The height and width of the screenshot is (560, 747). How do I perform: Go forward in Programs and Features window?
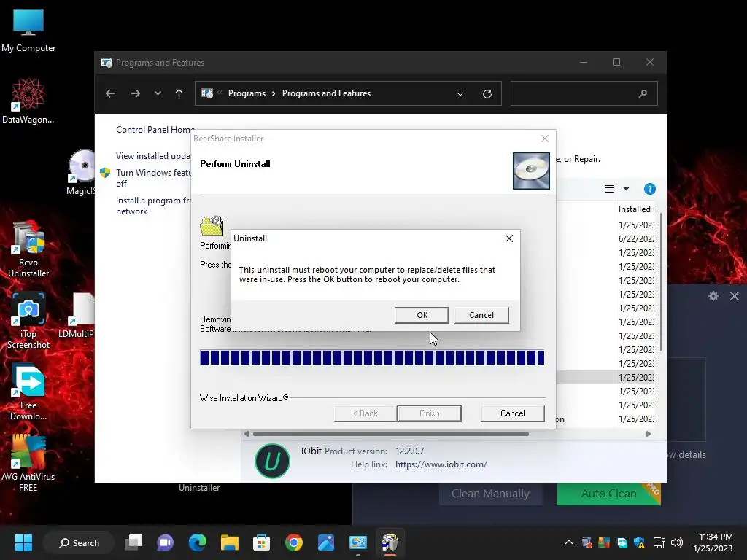(135, 93)
